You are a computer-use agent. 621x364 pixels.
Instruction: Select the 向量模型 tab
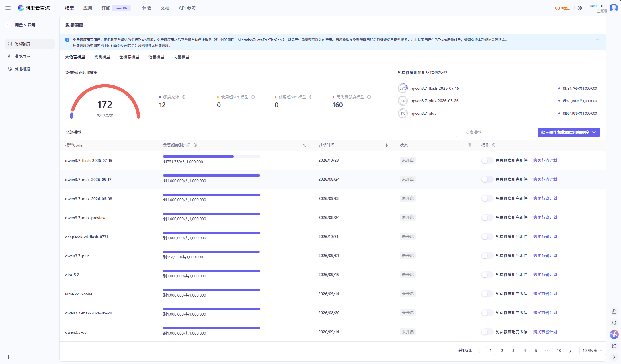click(x=181, y=57)
